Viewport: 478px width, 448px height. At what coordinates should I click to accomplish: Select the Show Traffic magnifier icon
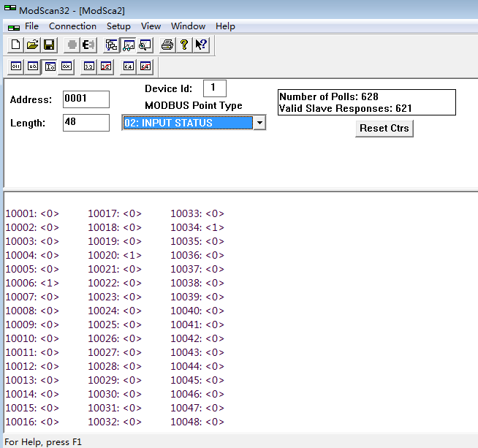pos(145,45)
